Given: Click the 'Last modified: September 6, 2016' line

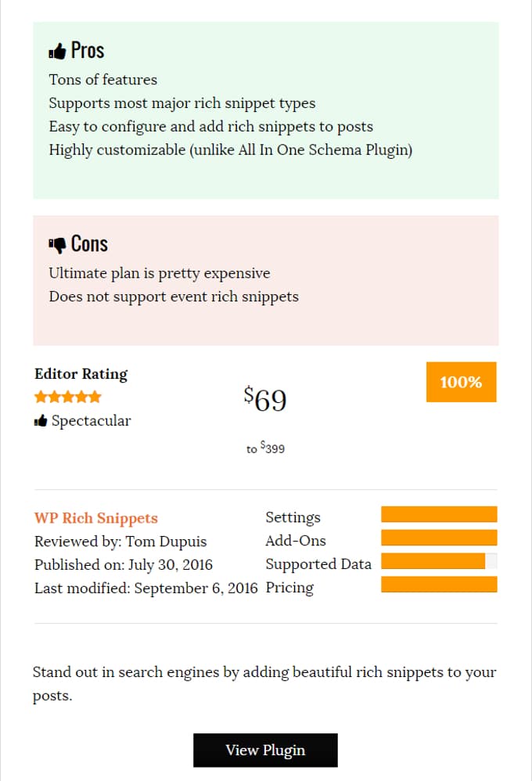Looking at the screenshot, I should [146, 588].
